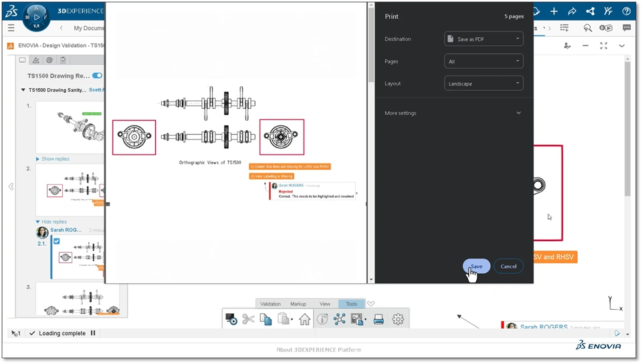This screenshot has height=364, width=642.
Task: Open the 3DS logo home icon
Action: pos(11,11)
